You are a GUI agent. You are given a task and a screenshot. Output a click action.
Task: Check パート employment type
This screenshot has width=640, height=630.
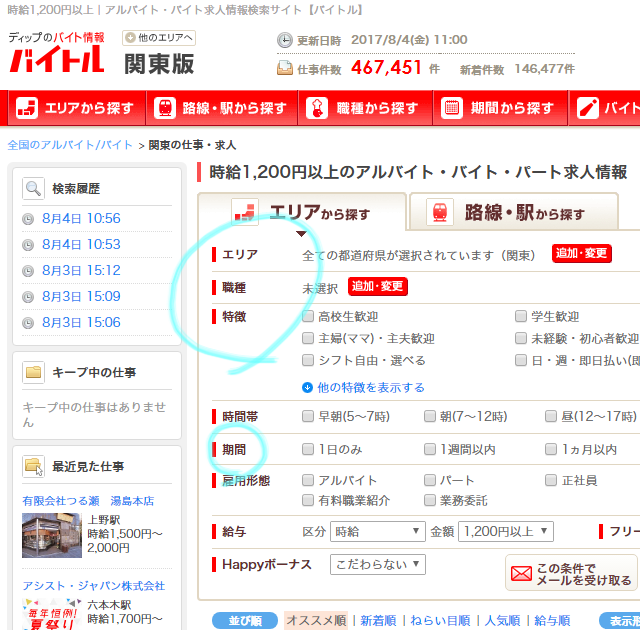tap(430, 480)
